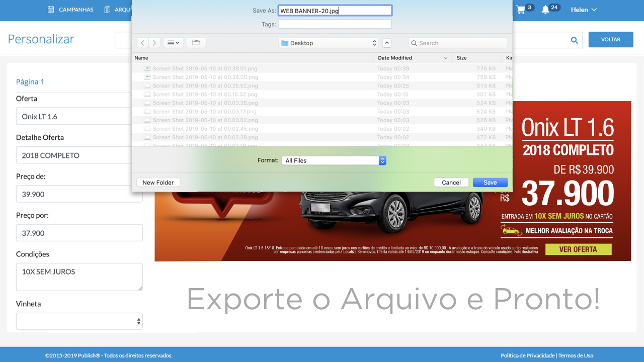Select Screen Shot at 00.03.26.png file
This screenshot has width=644, height=362.
click(322, 103)
